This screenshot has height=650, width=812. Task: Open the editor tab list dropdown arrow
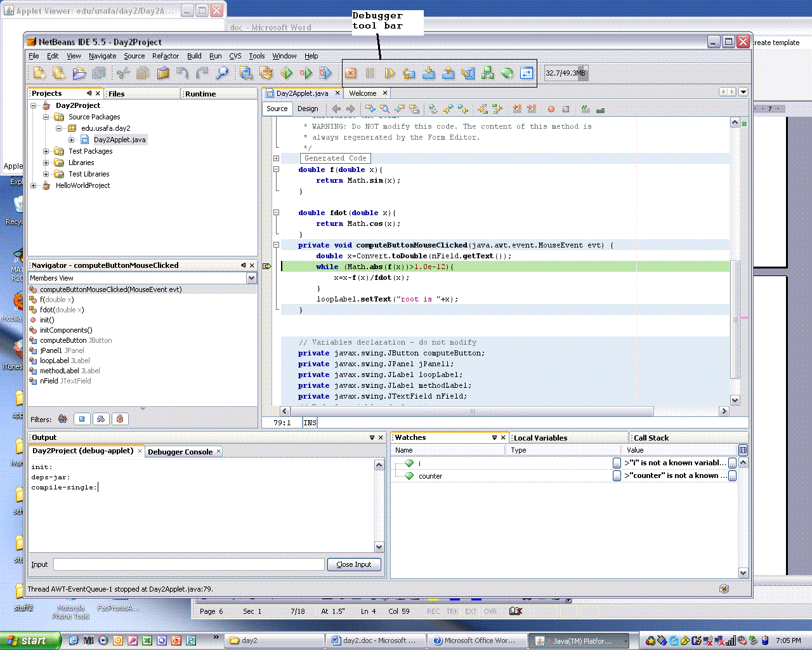(x=743, y=92)
